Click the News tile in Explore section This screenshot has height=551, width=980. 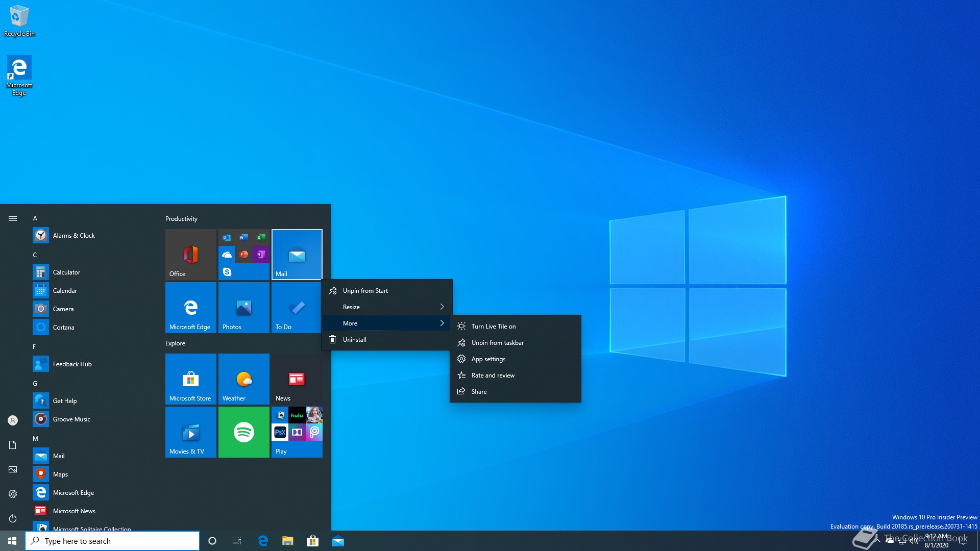click(x=296, y=379)
